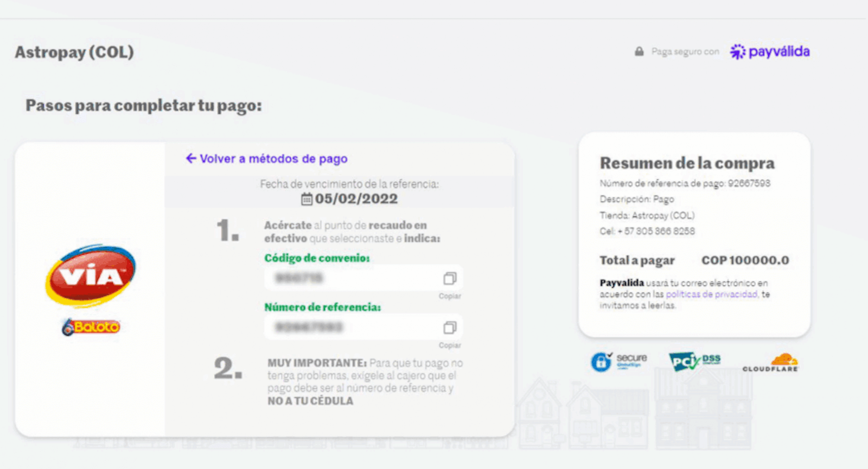Screen dimensions: 868x469
Task: Click the PCI DSS badge
Action: pos(695,361)
